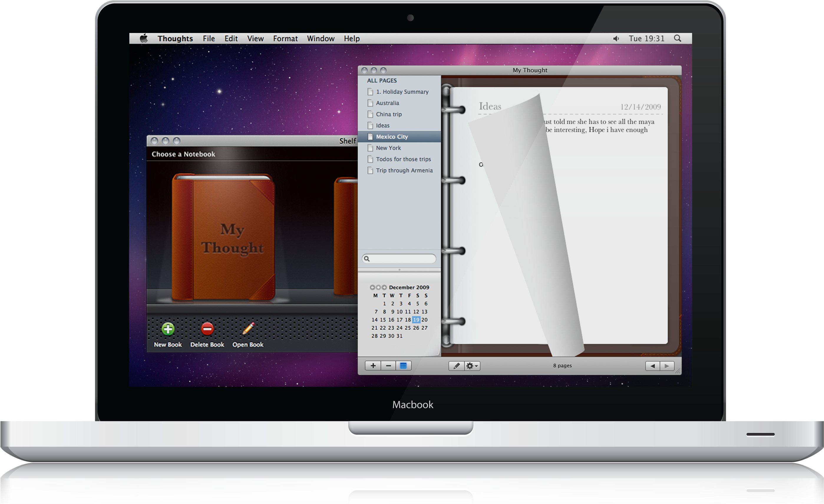
Task: Click the Shelf window title bar
Action: click(x=252, y=141)
